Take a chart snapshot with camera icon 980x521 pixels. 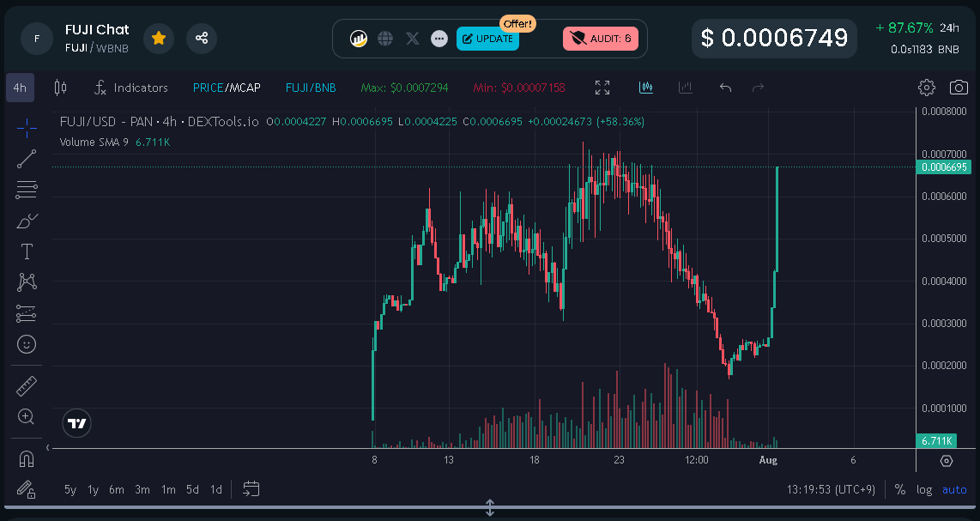(x=959, y=88)
